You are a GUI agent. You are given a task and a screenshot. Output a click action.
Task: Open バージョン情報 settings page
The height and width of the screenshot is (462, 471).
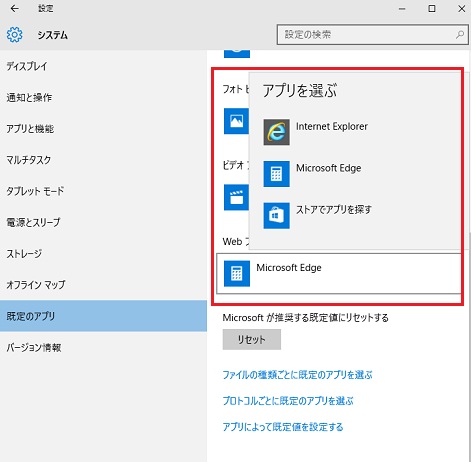(103, 347)
